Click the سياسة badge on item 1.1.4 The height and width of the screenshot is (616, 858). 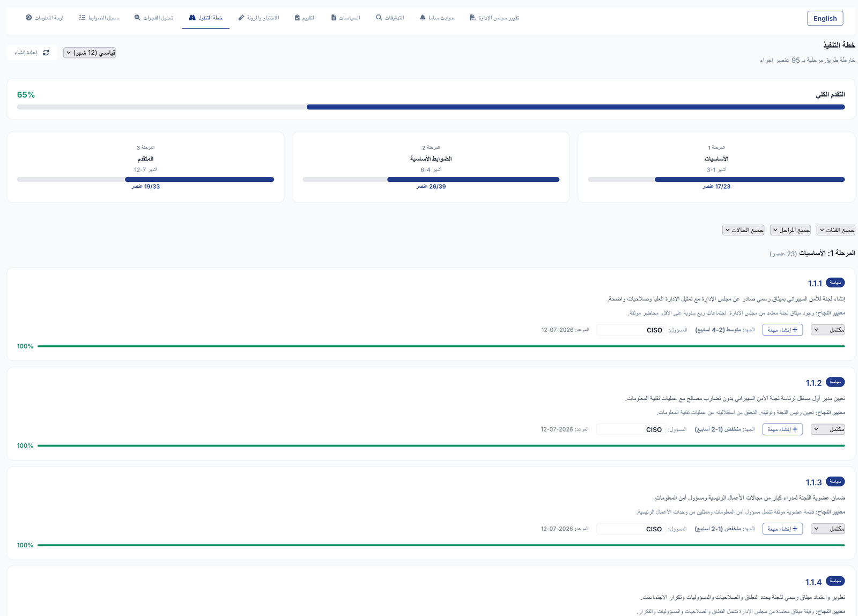pyautogui.click(x=835, y=582)
